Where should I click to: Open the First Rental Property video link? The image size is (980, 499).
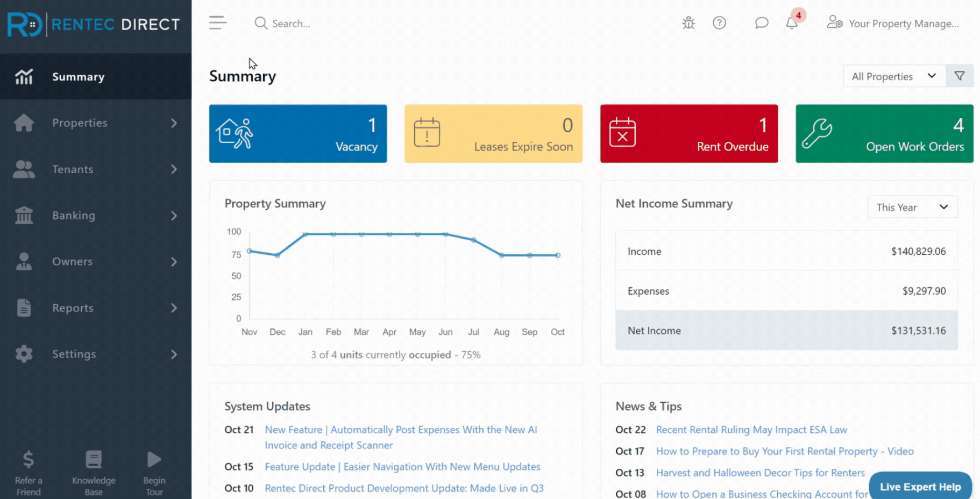click(x=785, y=451)
